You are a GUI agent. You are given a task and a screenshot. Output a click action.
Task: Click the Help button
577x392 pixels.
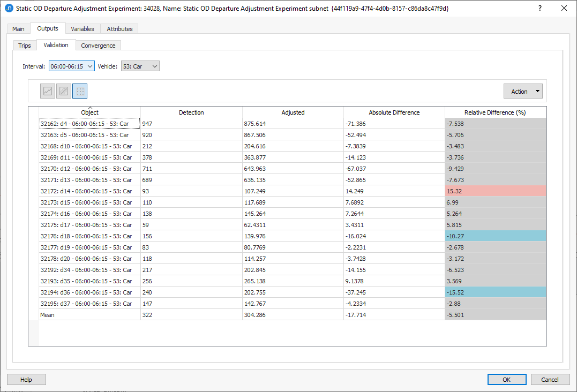coord(26,379)
